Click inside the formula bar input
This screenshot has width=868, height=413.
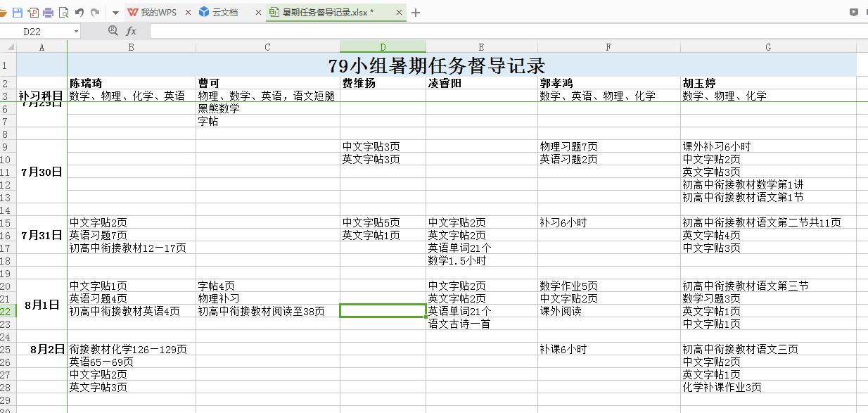pyautogui.click(x=492, y=31)
